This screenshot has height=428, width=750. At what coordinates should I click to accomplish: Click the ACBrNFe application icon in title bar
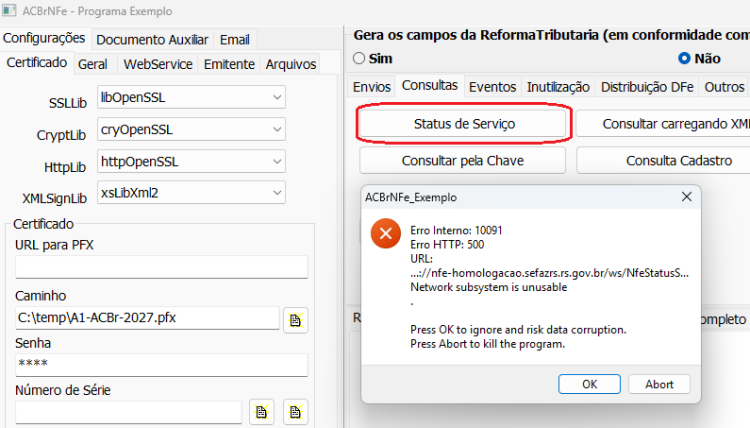pyautogui.click(x=9, y=10)
